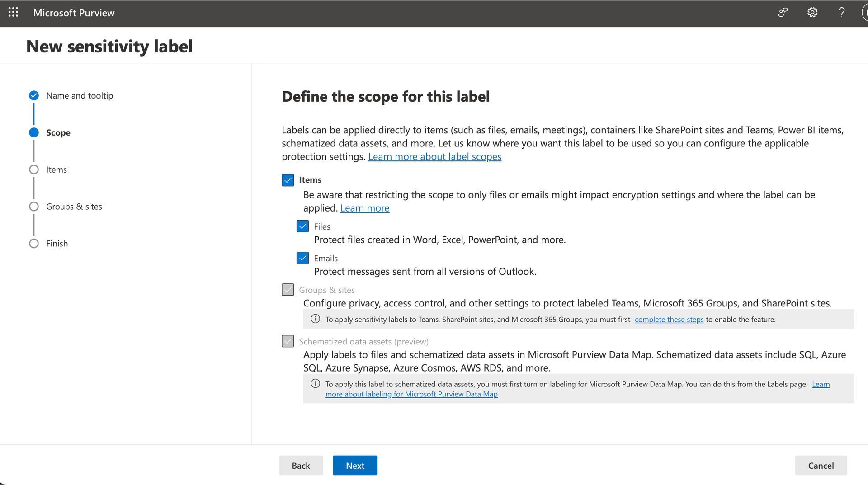Select the Groups & sites step label in sidebar
This screenshot has height=485, width=868.
click(x=74, y=207)
